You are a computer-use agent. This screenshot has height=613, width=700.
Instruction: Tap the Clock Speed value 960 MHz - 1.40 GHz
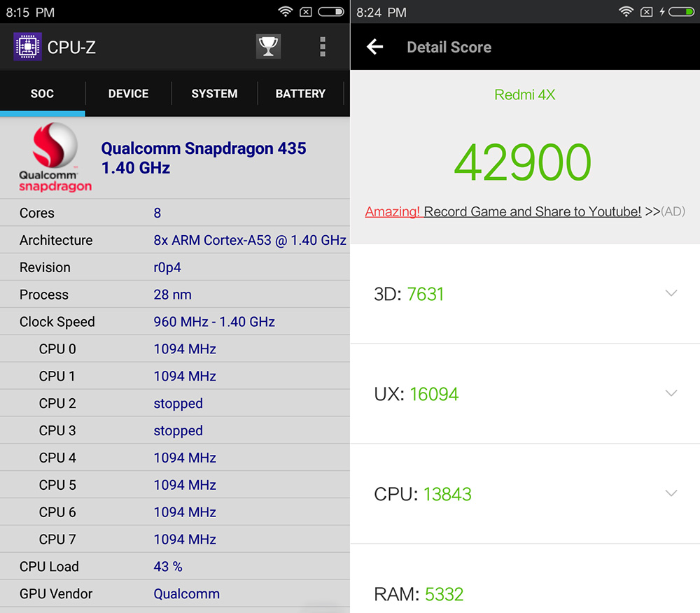coord(214,322)
